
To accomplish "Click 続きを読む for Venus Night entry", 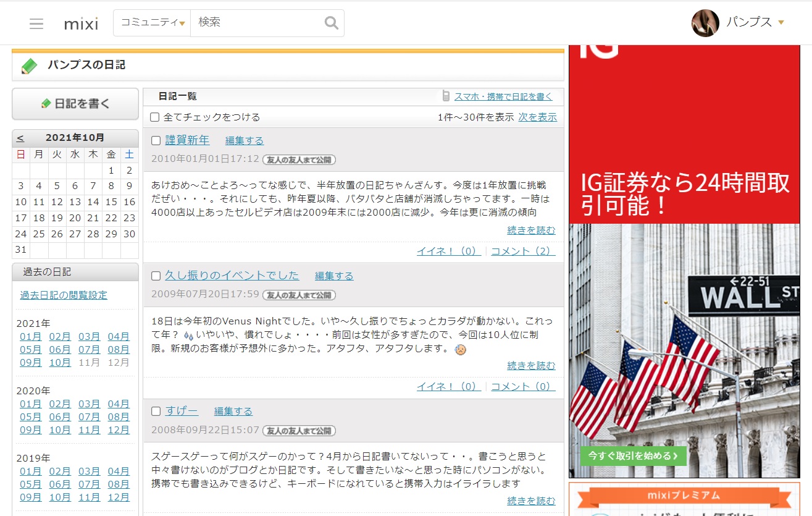I will 531,365.
